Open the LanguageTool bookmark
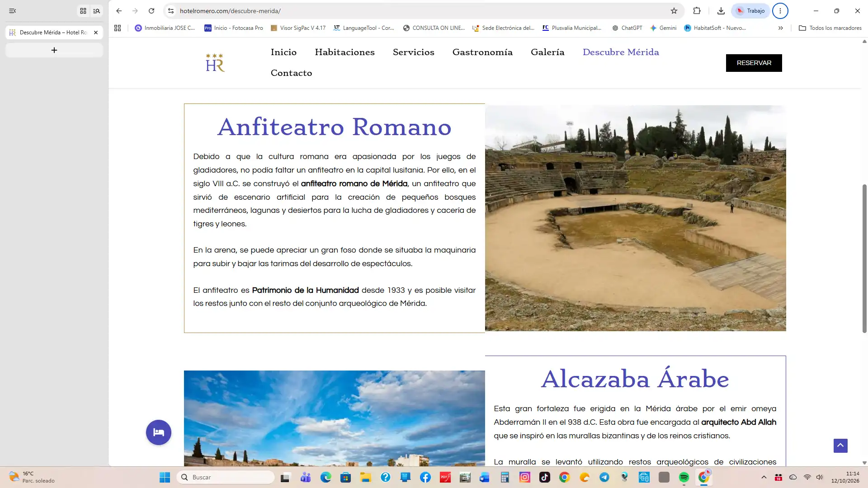 pos(364,28)
